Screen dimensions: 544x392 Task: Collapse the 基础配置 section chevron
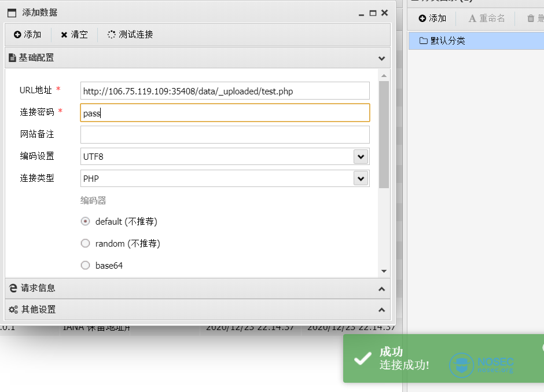point(381,58)
